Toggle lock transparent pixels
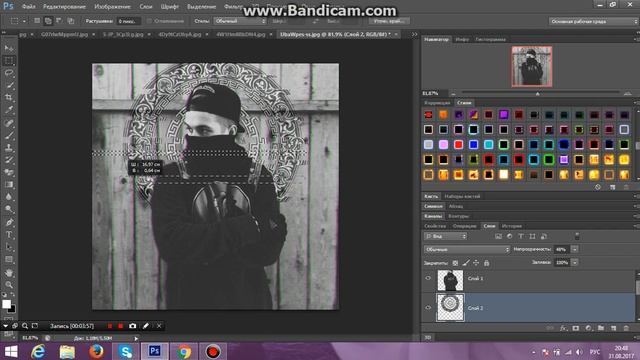Screen dimensions: 640x360 point(455,263)
